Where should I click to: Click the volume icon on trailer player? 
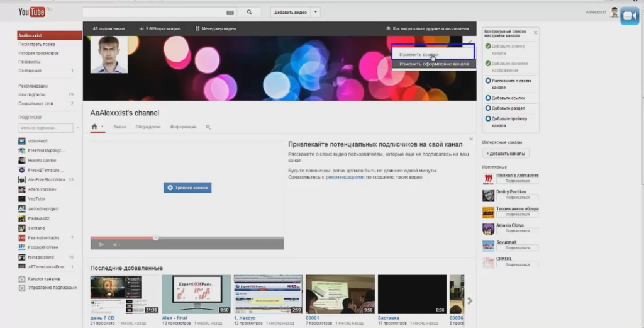pyautogui.click(x=116, y=244)
